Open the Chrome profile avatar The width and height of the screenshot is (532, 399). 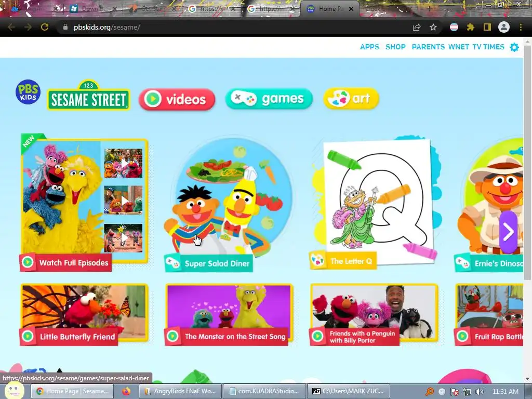[504, 27]
